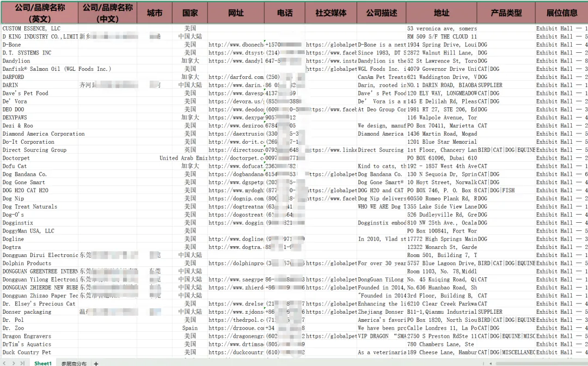Switch to 参展商分布 sheet tab

coord(74,363)
